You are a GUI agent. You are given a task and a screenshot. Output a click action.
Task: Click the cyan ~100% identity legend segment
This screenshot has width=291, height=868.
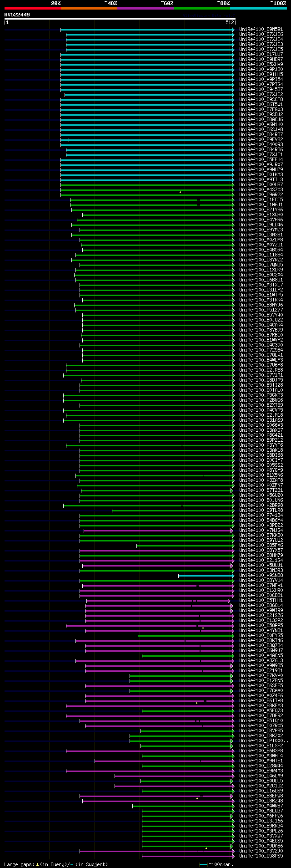(x=258, y=8)
